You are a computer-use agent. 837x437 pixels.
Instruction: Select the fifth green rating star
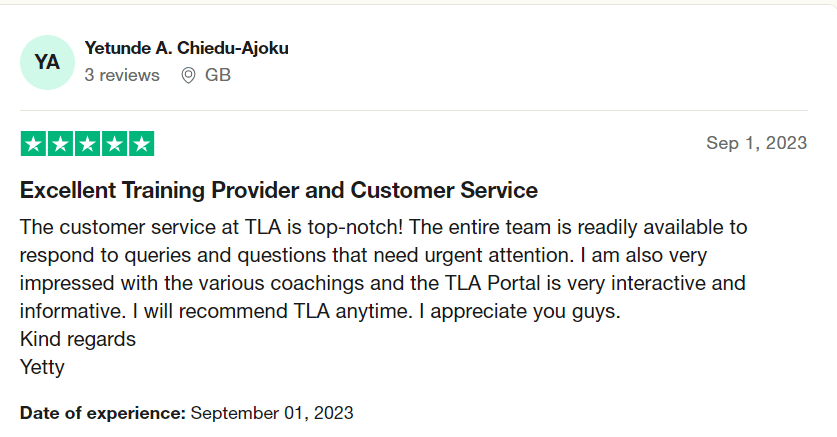coord(141,144)
